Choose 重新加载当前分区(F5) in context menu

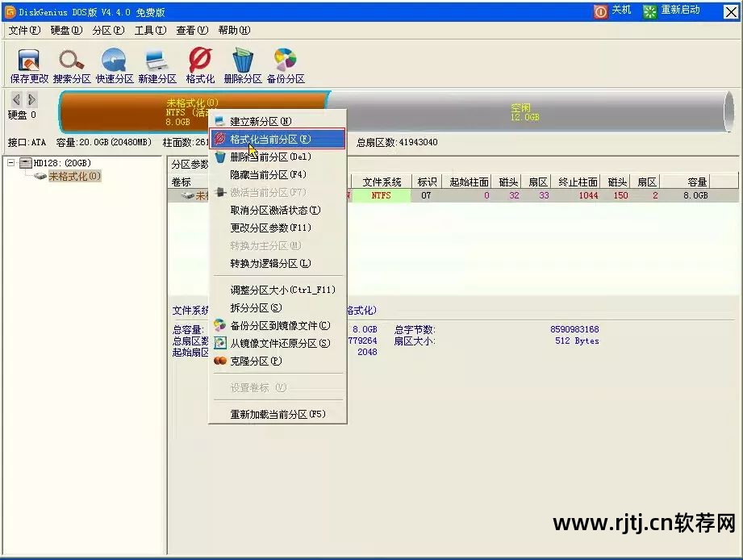click(x=278, y=414)
